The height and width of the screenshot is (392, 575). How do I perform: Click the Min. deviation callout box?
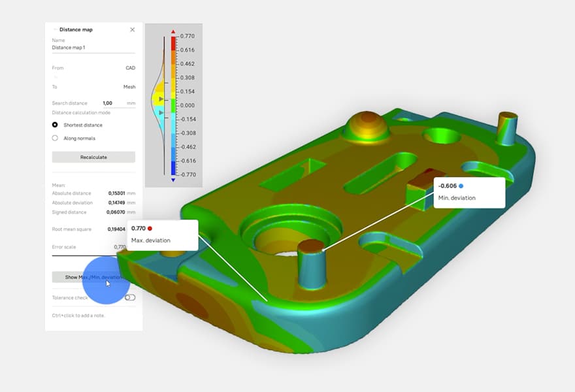tap(469, 192)
